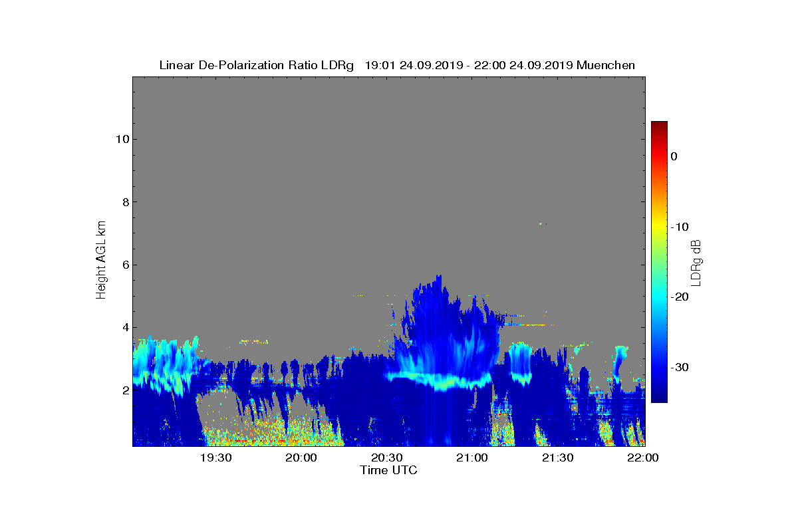This screenshot has height=532, width=798.
Task: Click the dark red top of colorbar
Action: [x=659, y=126]
